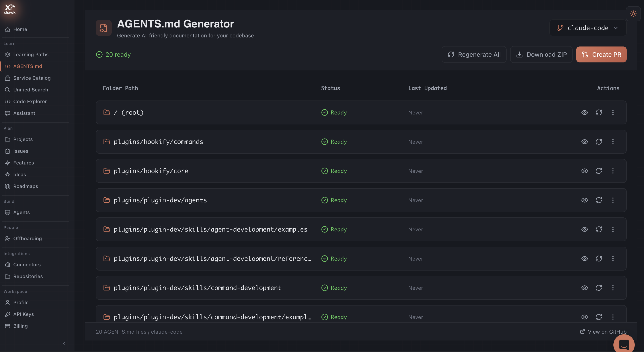
Task: Preview the root folder AGENTS.md
Action: tap(585, 112)
